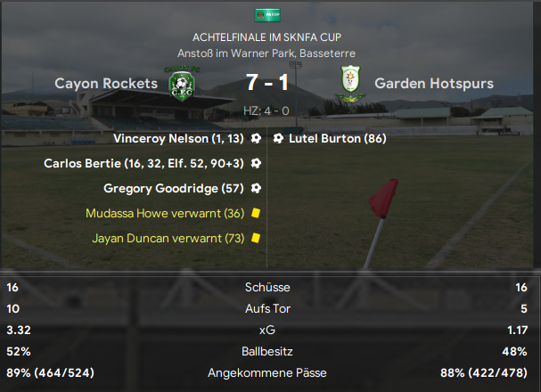
Task: Click the FA Cup competition logo
Action: [267, 15]
